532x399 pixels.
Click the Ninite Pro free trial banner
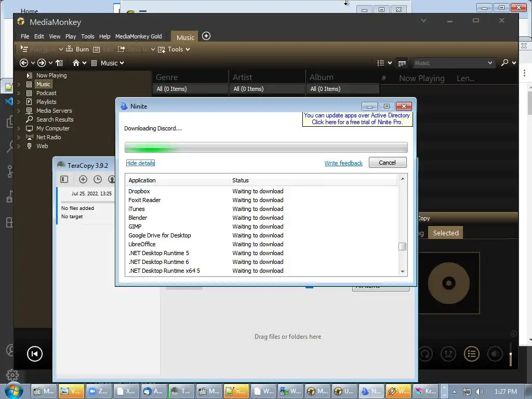[357, 119]
